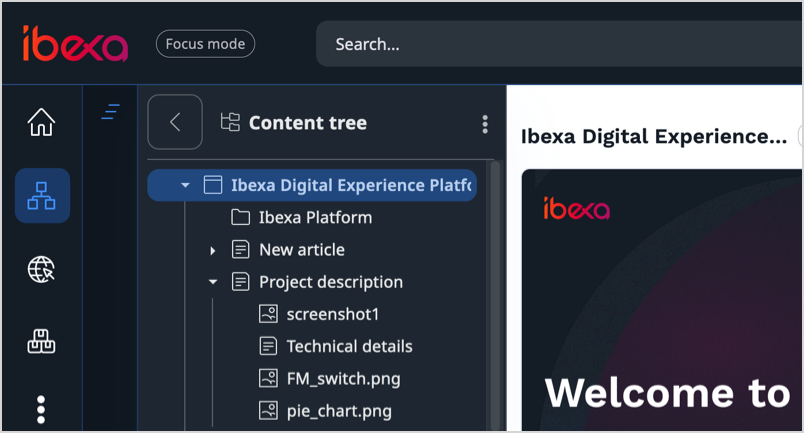Collapse Ibexa Digital Experience Platform node
Screen dimensions: 804x433
(x=185, y=185)
